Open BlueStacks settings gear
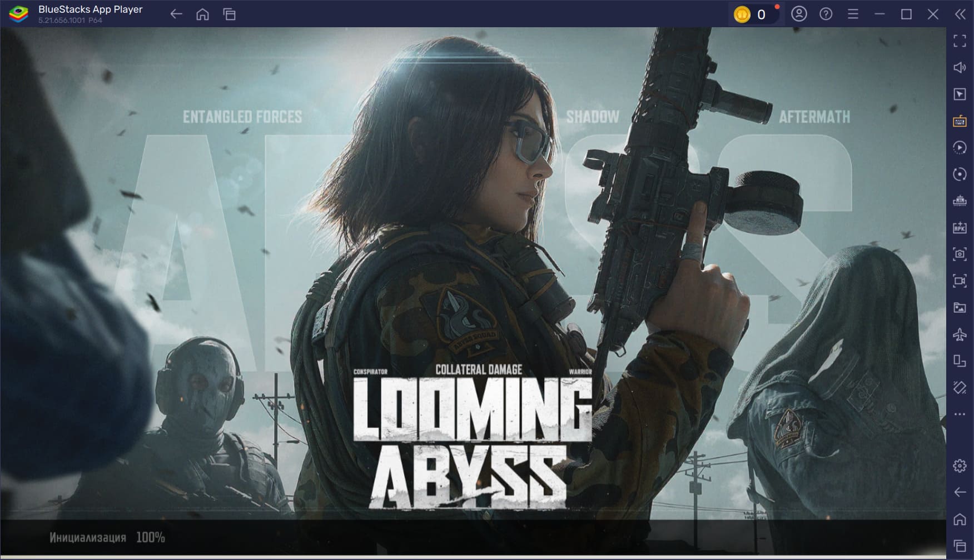 coord(960,466)
